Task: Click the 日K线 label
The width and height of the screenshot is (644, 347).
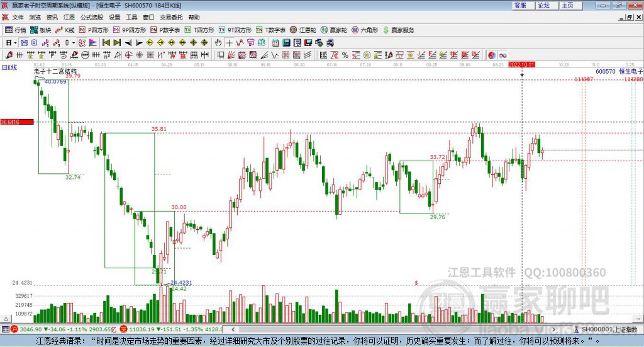Action: click(x=9, y=67)
